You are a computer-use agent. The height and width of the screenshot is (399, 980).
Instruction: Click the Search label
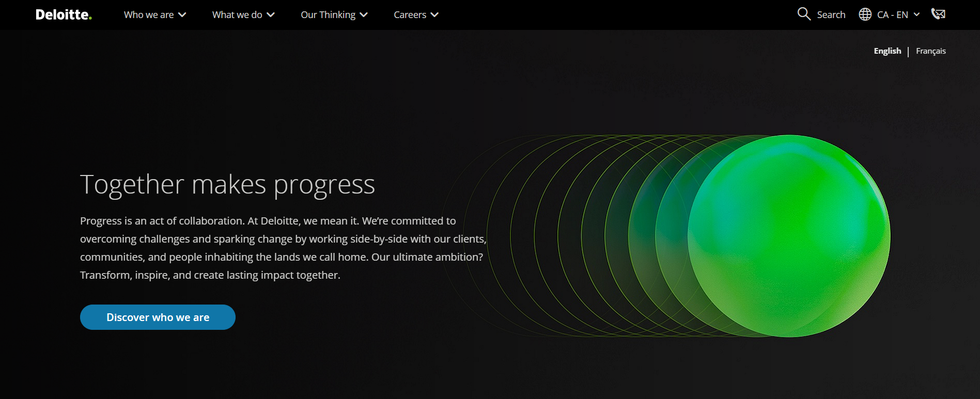831,15
